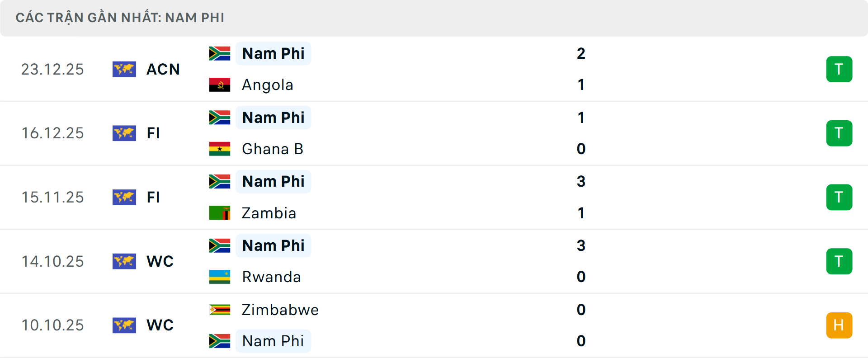
Task: Click the Angola flag icon
Action: (x=220, y=85)
